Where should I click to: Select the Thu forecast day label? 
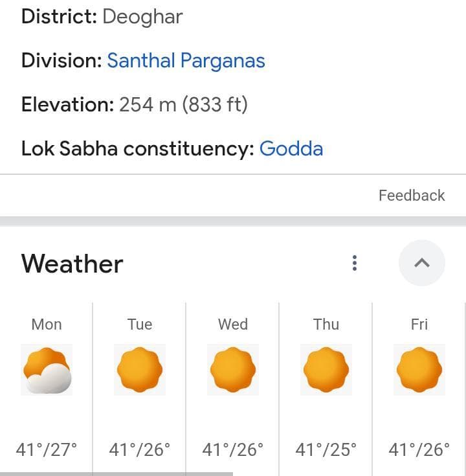pyautogui.click(x=326, y=324)
